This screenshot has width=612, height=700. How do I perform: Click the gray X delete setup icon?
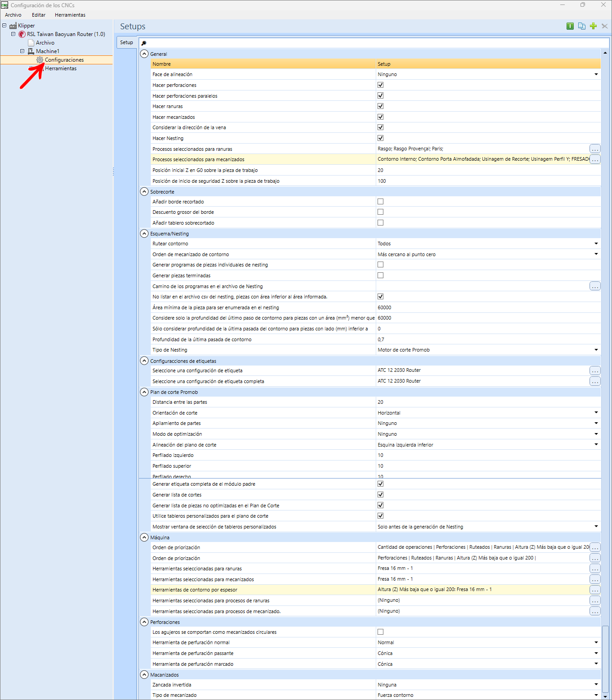[x=605, y=26]
